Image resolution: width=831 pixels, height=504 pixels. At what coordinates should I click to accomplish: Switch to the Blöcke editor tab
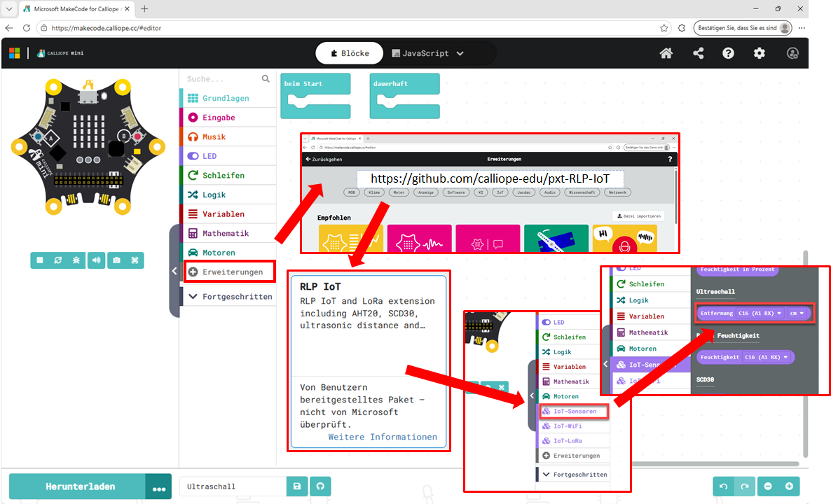[350, 53]
